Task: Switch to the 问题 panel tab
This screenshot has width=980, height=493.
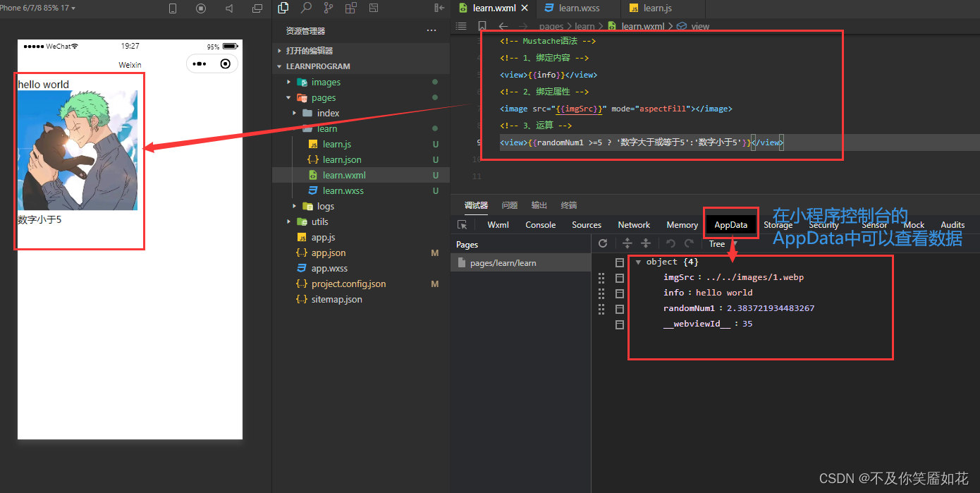Action: point(510,205)
